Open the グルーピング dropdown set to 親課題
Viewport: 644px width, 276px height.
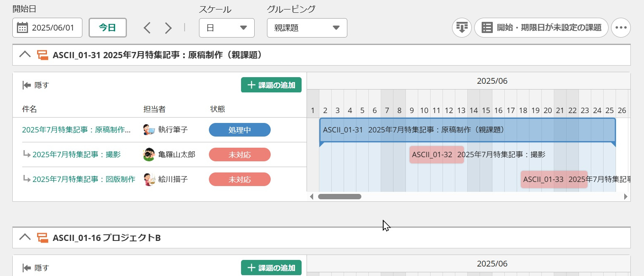307,28
